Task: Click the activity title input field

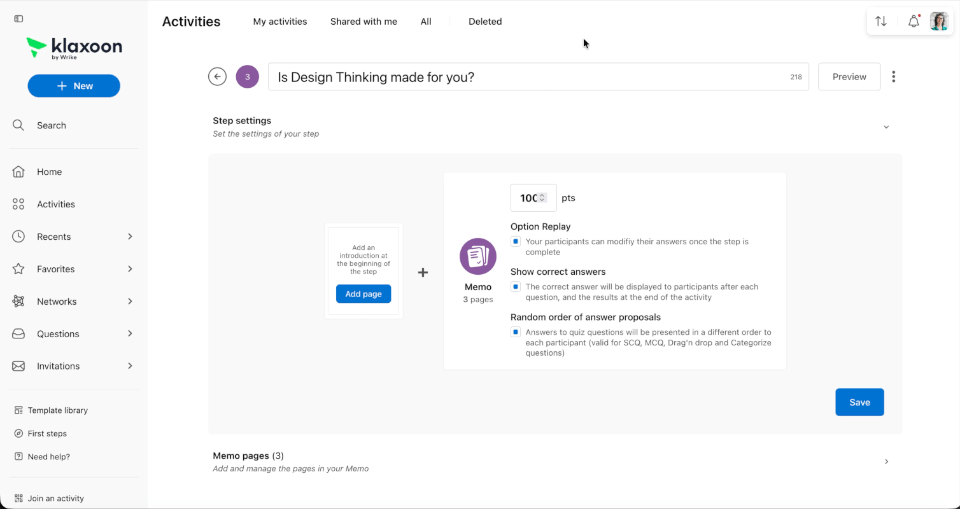Action: click(538, 77)
